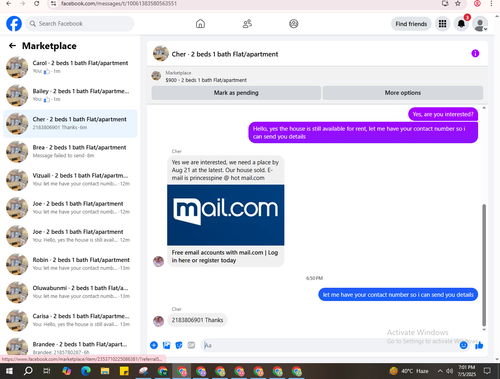Image resolution: width=500 pixels, height=379 pixels.
Task: Send a thumbs-up like
Action: click(479, 345)
